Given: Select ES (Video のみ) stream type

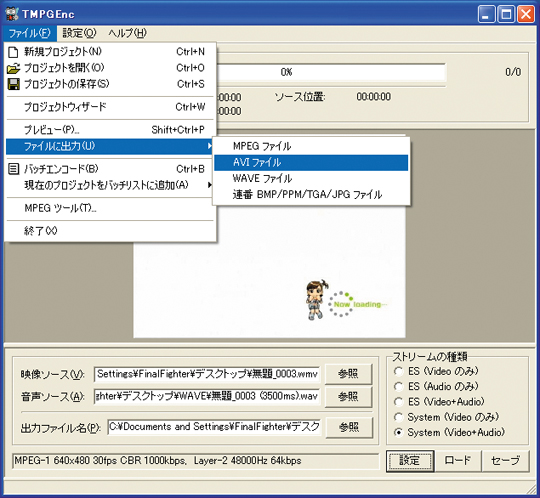Looking at the screenshot, I should click(x=398, y=371).
